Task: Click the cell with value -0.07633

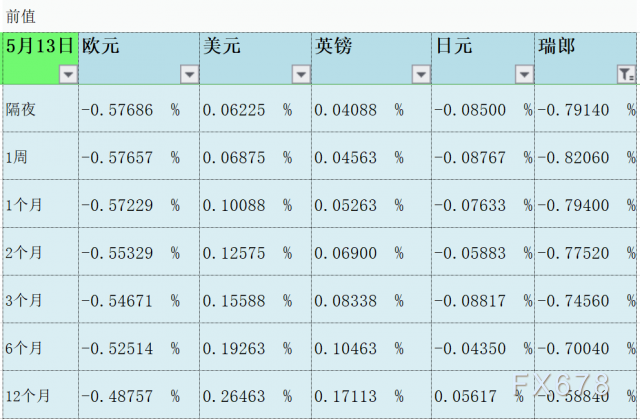Action: (x=483, y=204)
